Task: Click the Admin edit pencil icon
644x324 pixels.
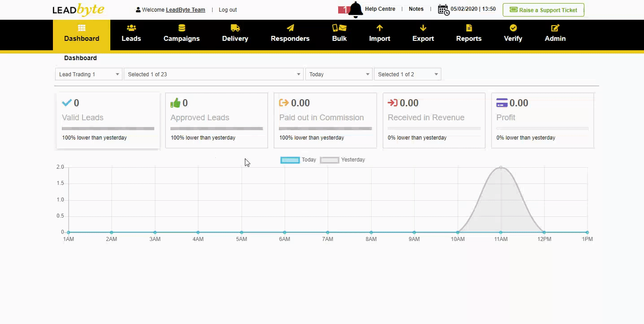Action: coord(555,28)
